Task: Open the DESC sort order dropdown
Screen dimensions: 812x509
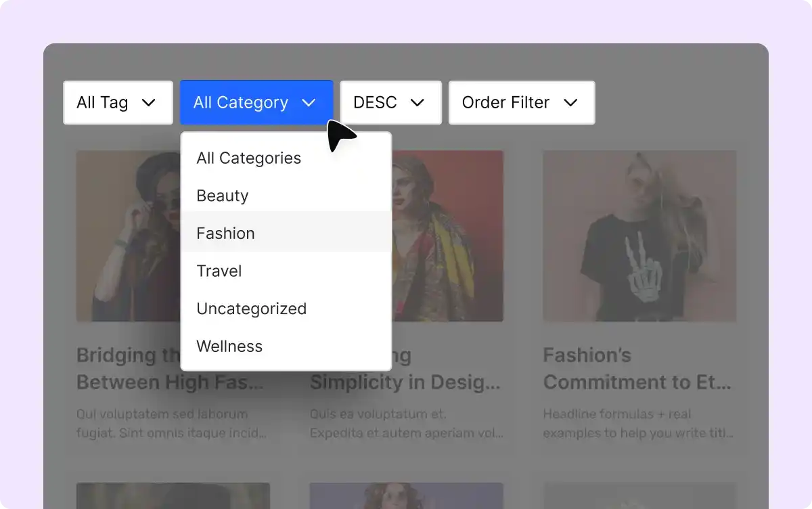Action: pyautogui.click(x=390, y=103)
